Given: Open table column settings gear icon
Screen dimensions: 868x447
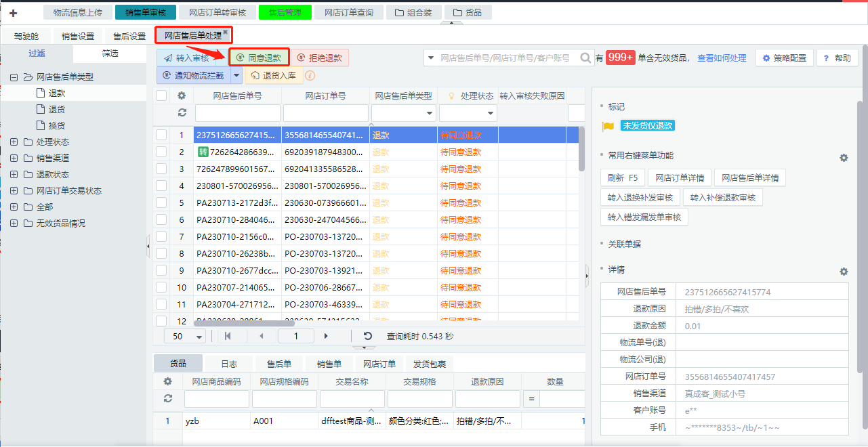Looking at the screenshot, I should [182, 95].
